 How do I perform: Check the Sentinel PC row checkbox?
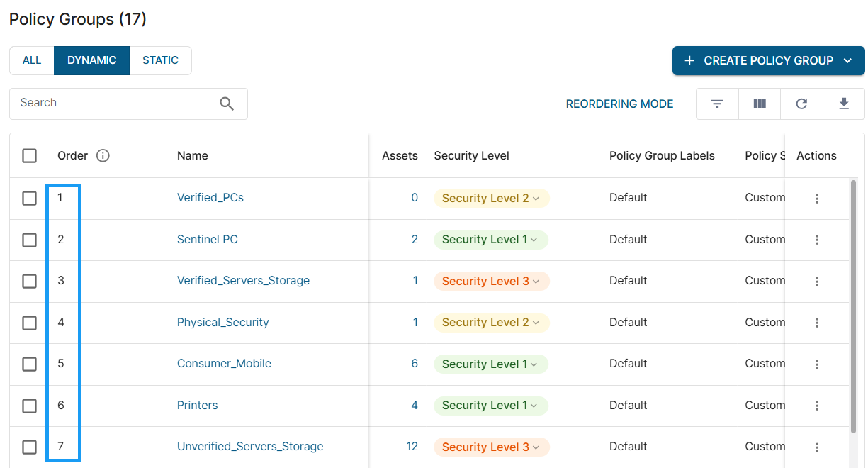pos(29,240)
